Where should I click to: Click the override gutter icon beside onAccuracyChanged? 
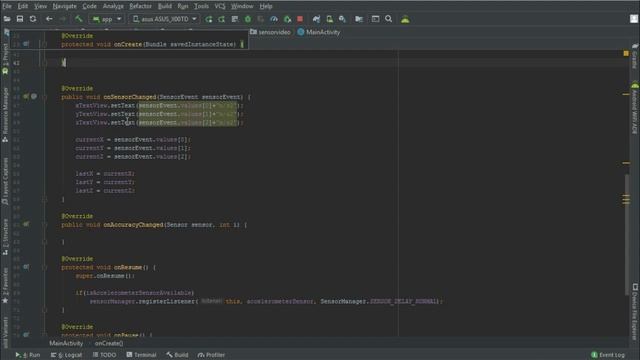26,224
